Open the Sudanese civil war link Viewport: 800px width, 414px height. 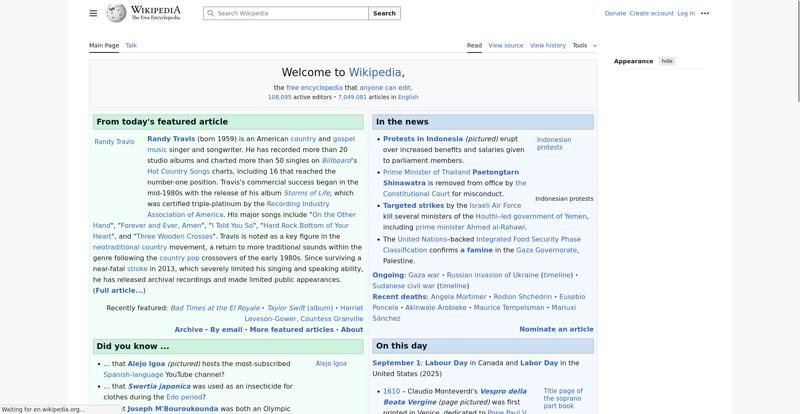(404, 286)
